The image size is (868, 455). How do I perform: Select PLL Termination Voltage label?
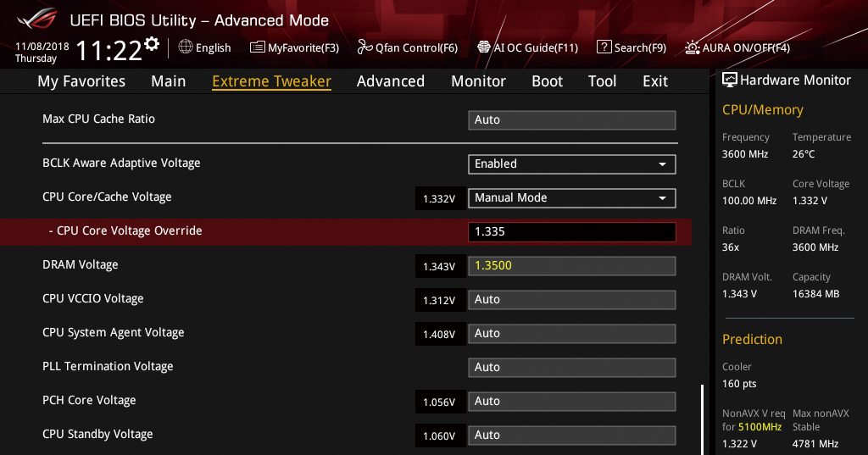click(108, 366)
